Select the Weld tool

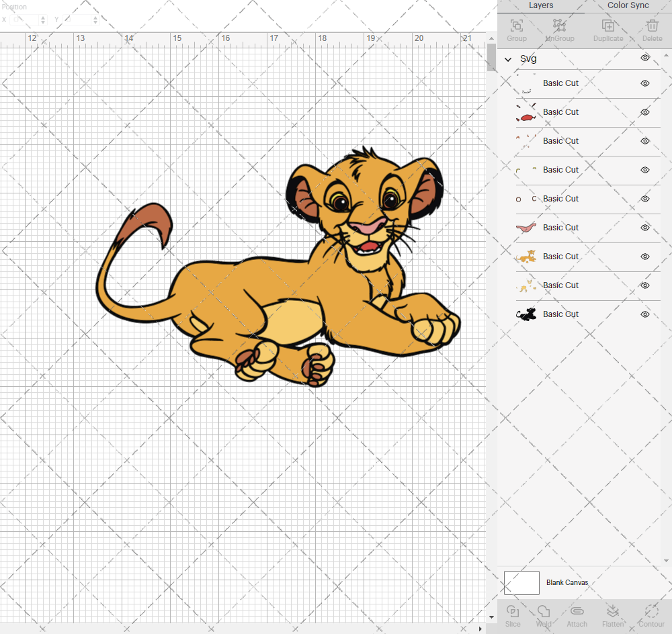click(x=544, y=615)
